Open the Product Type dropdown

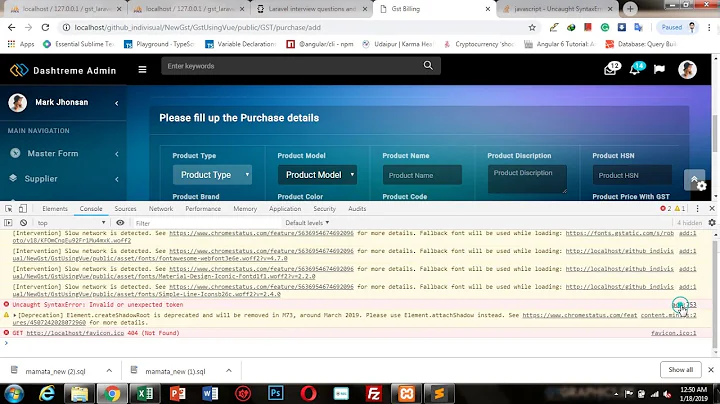point(212,175)
